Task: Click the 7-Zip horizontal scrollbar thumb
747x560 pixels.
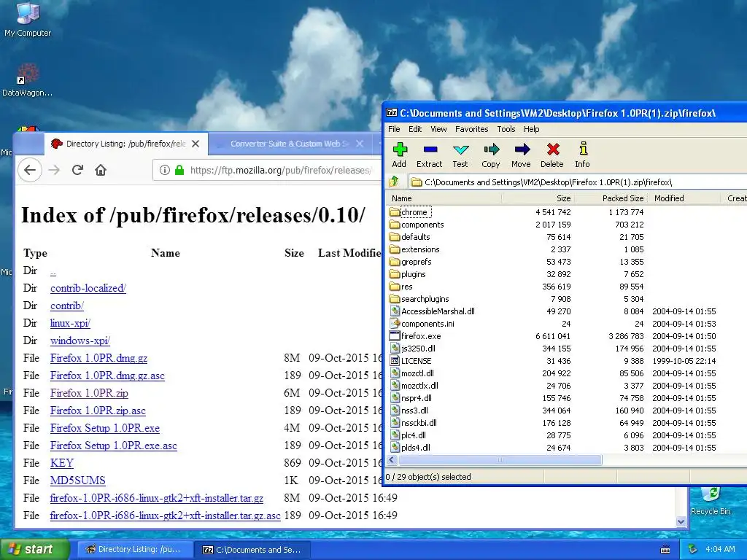Action: coord(500,459)
